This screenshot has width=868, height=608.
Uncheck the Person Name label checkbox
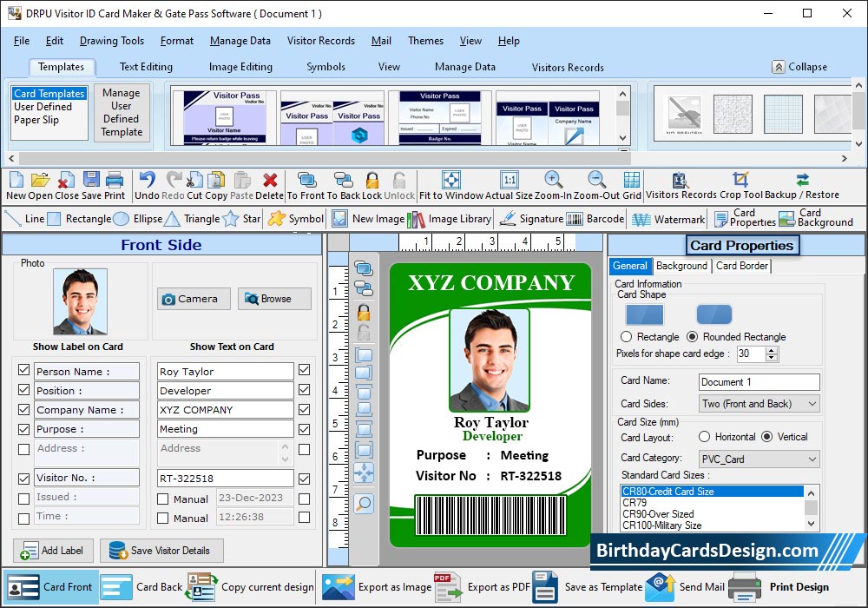pyautogui.click(x=23, y=369)
